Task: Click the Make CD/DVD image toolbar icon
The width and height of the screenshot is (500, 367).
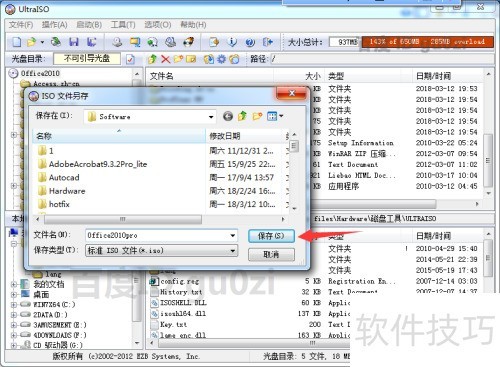Action: (x=117, y=42)
